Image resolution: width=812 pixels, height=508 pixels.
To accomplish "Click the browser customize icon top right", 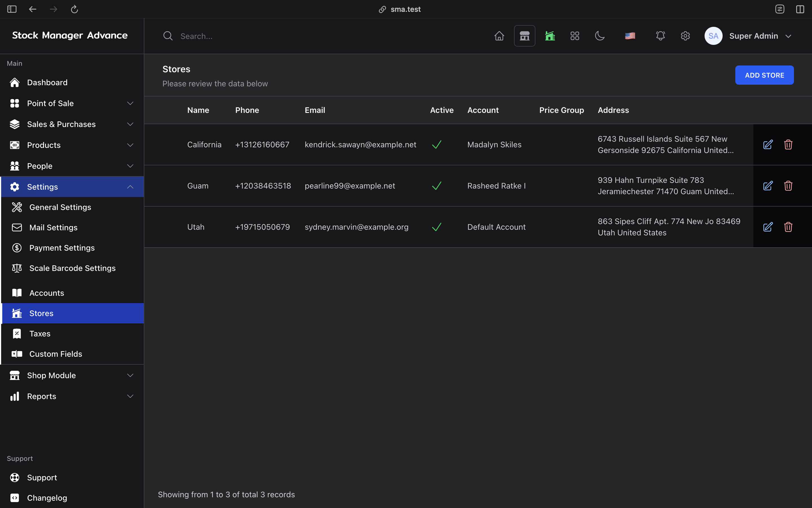I will (780, 9).
